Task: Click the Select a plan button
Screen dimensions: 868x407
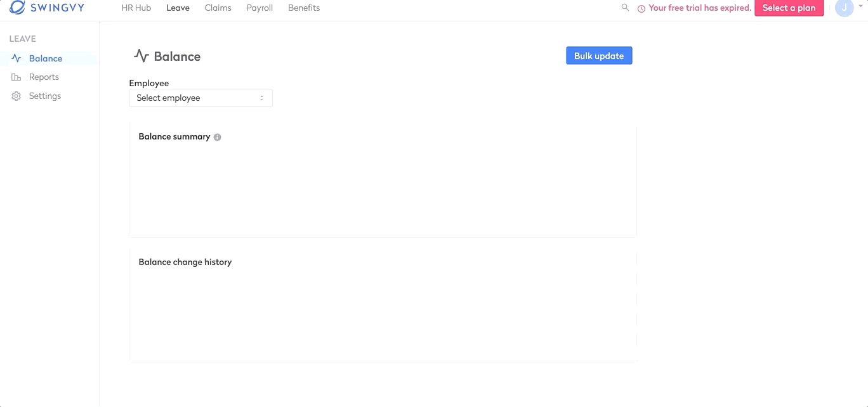Action: pyautogui.click(x=789, y=8)
